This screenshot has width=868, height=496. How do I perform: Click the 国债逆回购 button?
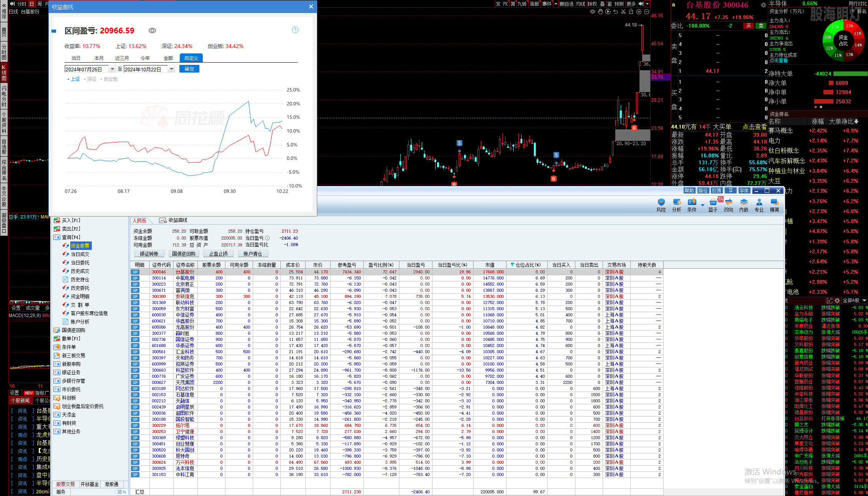click(184, 254)
